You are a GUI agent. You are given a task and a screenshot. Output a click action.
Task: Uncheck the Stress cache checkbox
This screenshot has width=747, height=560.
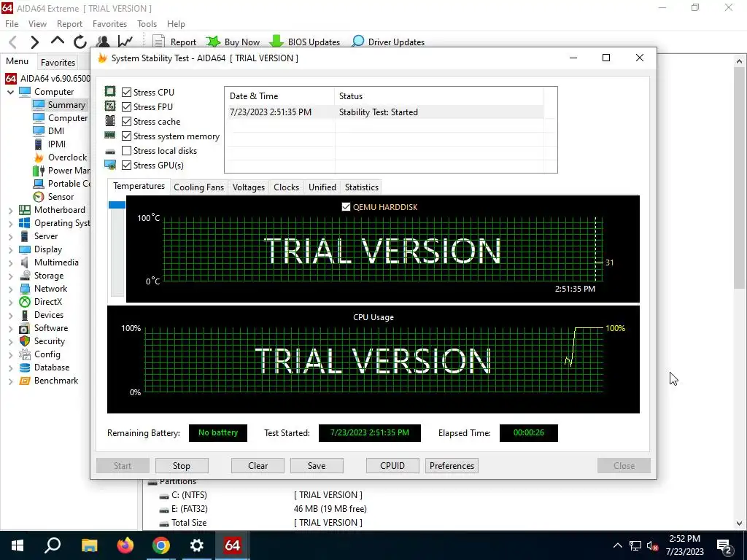click(x=126, y=122)
